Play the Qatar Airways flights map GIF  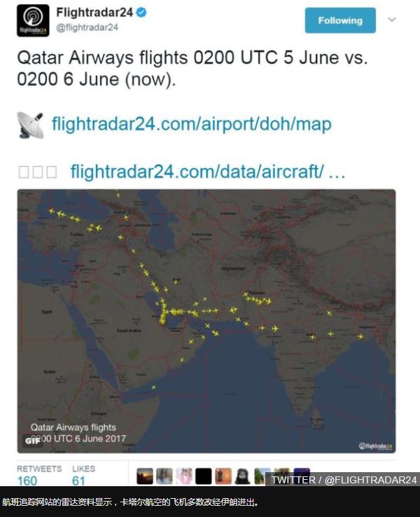click(206, 321)
